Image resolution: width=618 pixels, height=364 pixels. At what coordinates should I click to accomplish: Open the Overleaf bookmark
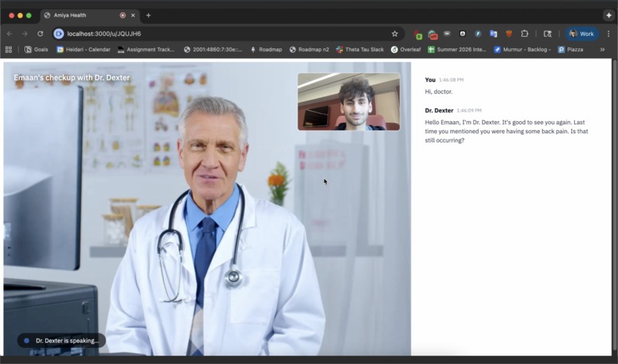coord(406,50)
